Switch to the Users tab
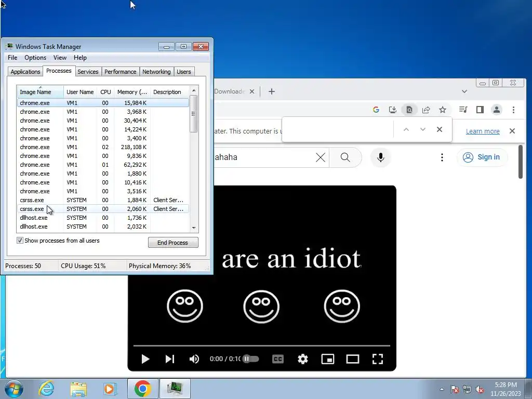Viewport: 532px width, 399px height. tap(183, 72)
